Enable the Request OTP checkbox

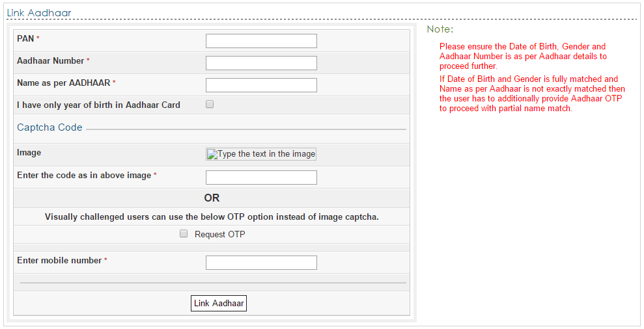tap(184, 234)
